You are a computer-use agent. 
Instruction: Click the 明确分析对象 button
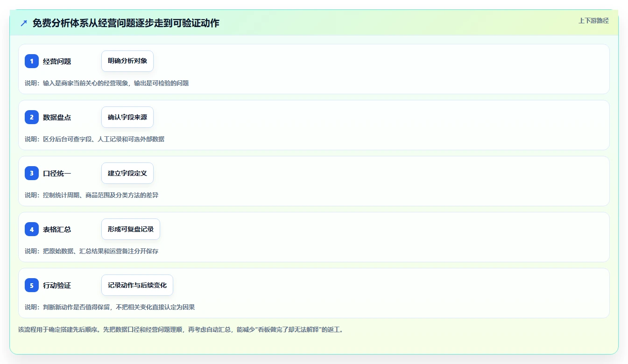pyautogui.click(x=127, y=61)
